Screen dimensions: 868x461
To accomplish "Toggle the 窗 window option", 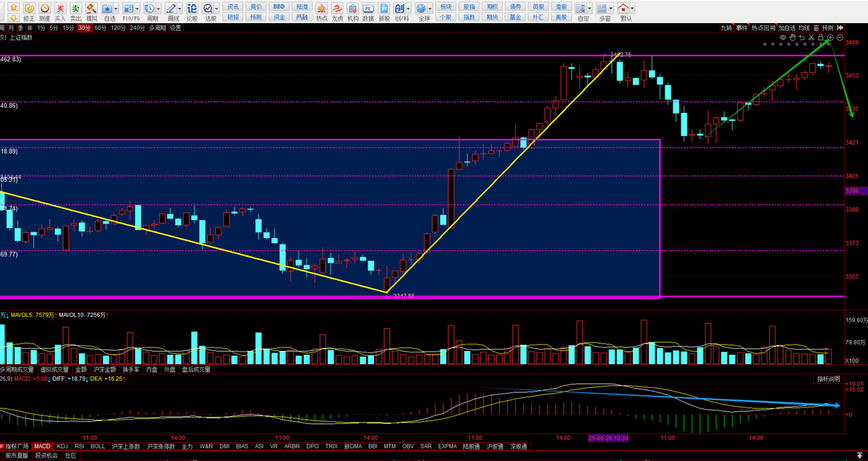I will (816, 28).
